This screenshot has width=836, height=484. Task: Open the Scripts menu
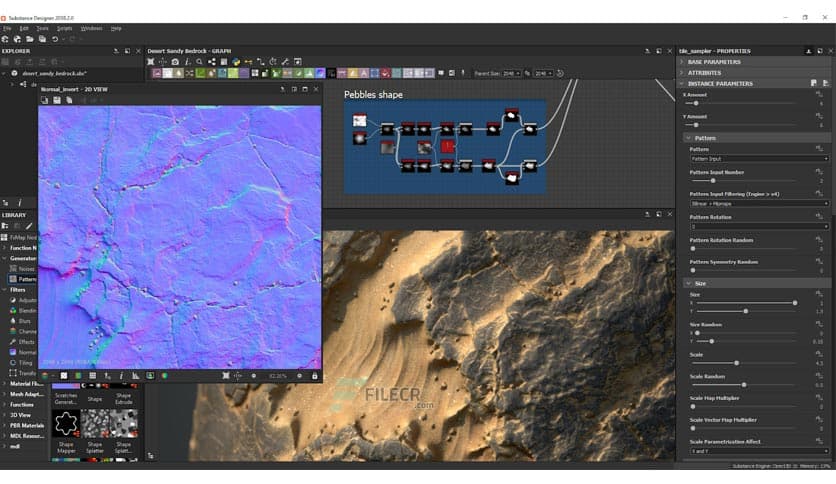[65, 28]
